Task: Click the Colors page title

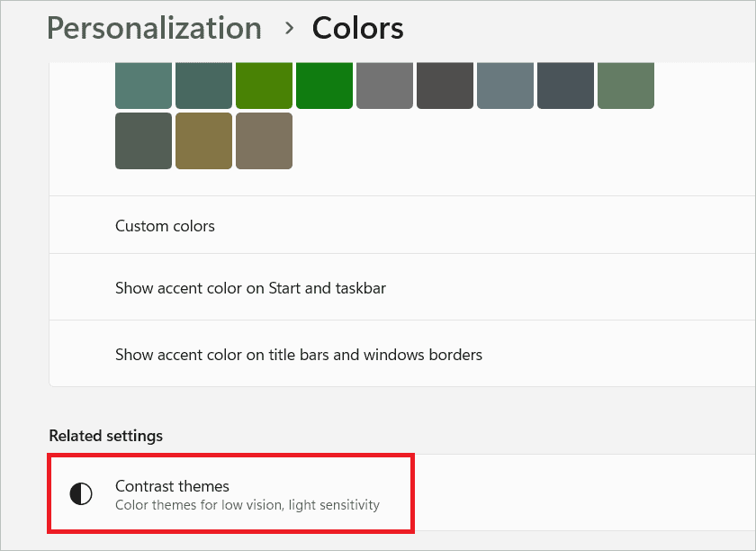Action: [358, 28]
